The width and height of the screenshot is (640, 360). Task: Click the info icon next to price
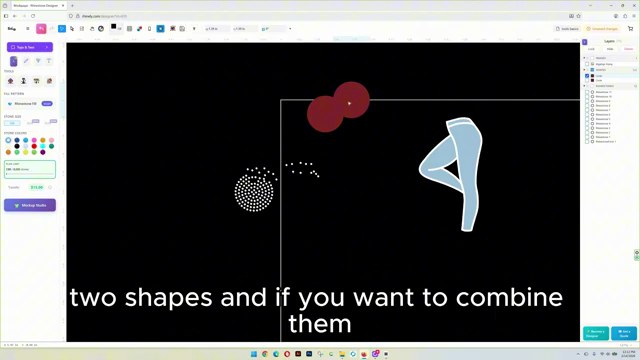tap(50, 187)
